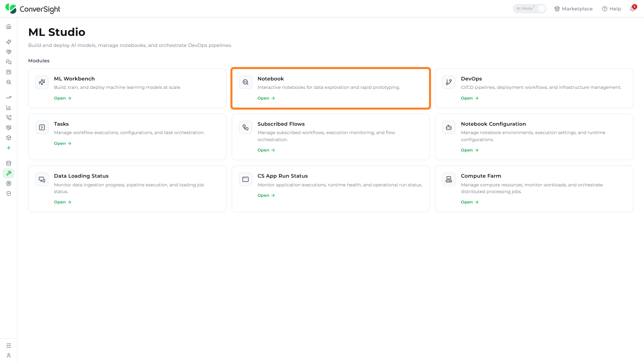Toggle the AI Mode switch

coord(529,9)
